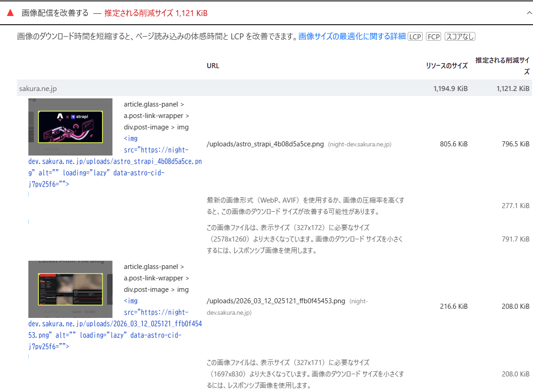Click the 805.6 KiB resource size value
Viewport: 533px width, 392px height.
point(453,144)
